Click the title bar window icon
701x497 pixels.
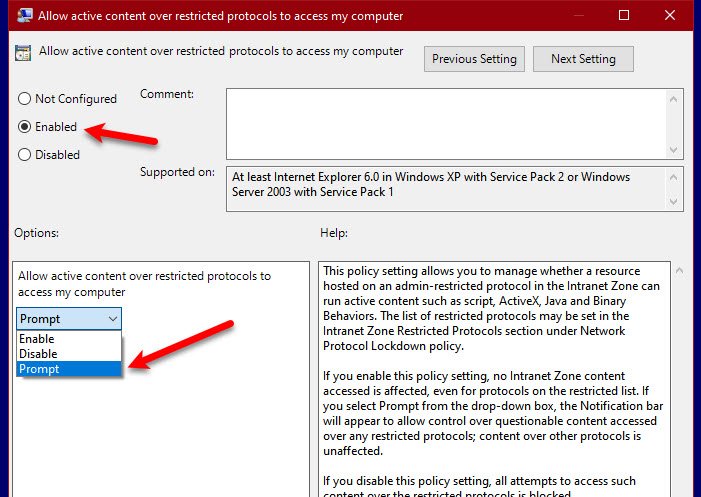[x=25, y=15]
